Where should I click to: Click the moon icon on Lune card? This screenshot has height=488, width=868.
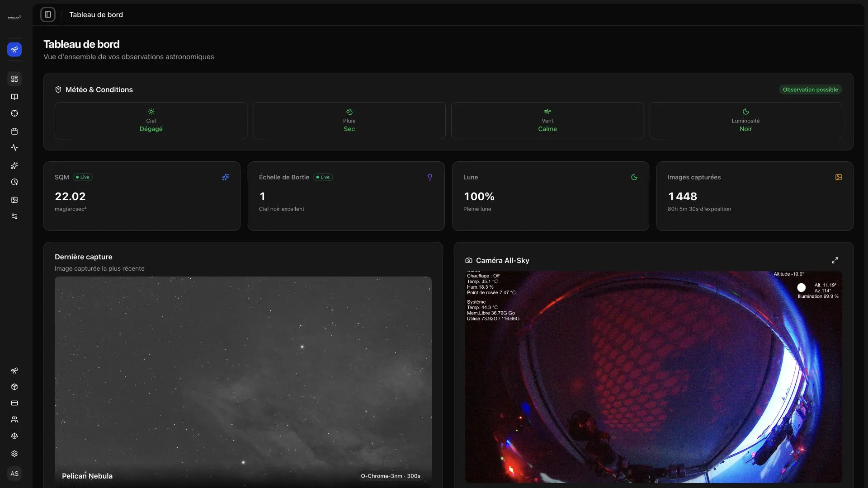pyautogui.click(x=634, y=177)
